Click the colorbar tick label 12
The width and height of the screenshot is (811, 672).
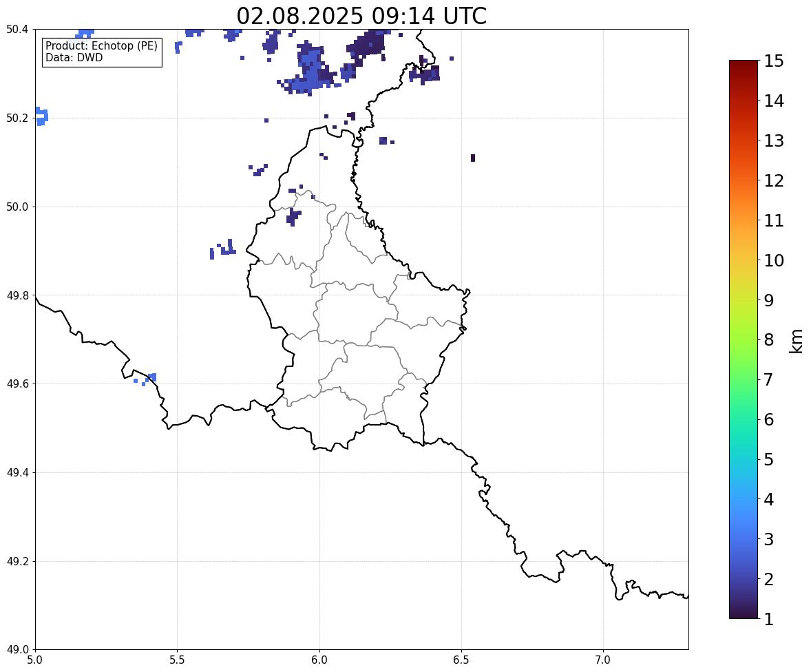point(774,180)
